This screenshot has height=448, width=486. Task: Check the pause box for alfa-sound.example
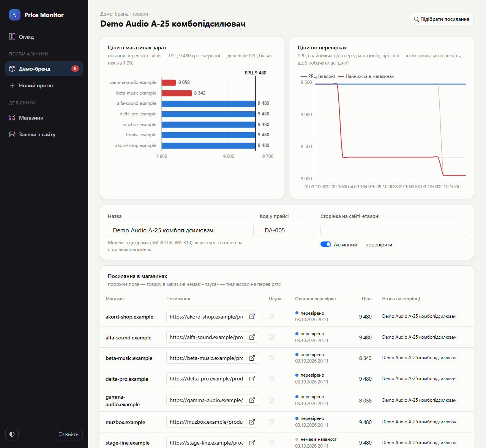pos(271,337)
